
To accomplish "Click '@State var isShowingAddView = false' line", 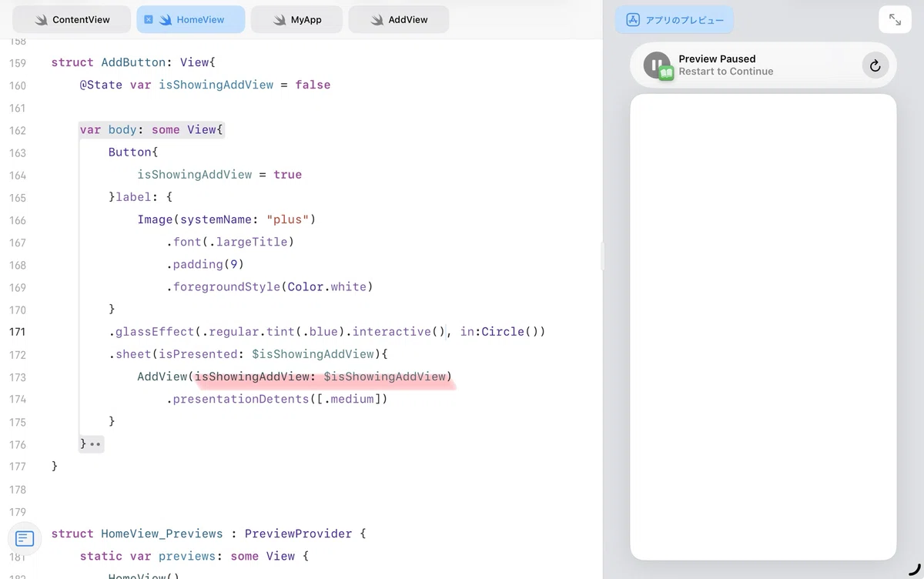I will (x=205, y=85).
